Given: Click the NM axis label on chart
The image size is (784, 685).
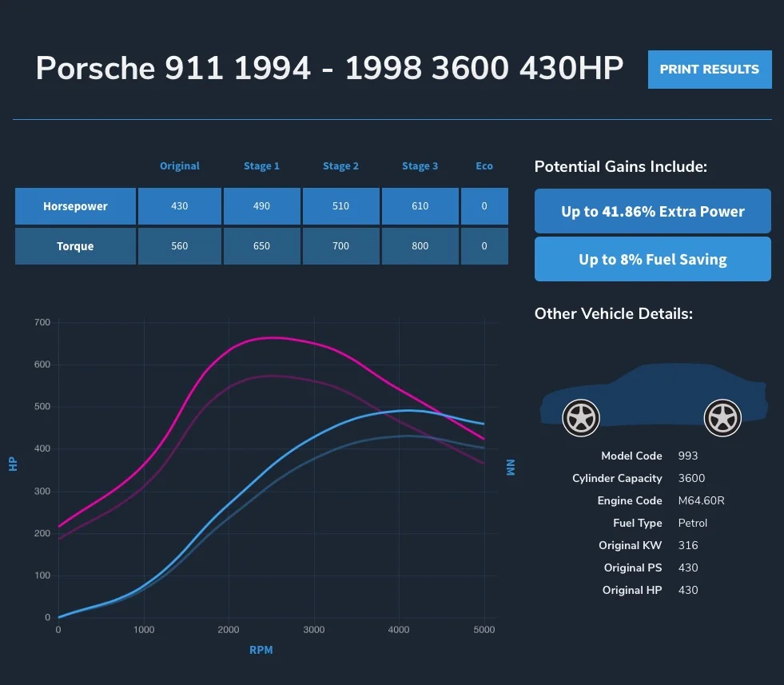Looking at the screenshot, I should coord(511,467).
